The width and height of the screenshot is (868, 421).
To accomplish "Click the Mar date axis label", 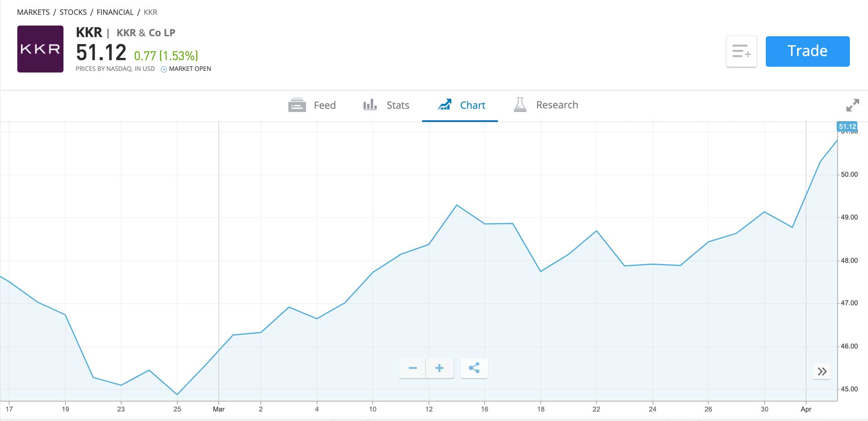I will (x=218, y=409).
